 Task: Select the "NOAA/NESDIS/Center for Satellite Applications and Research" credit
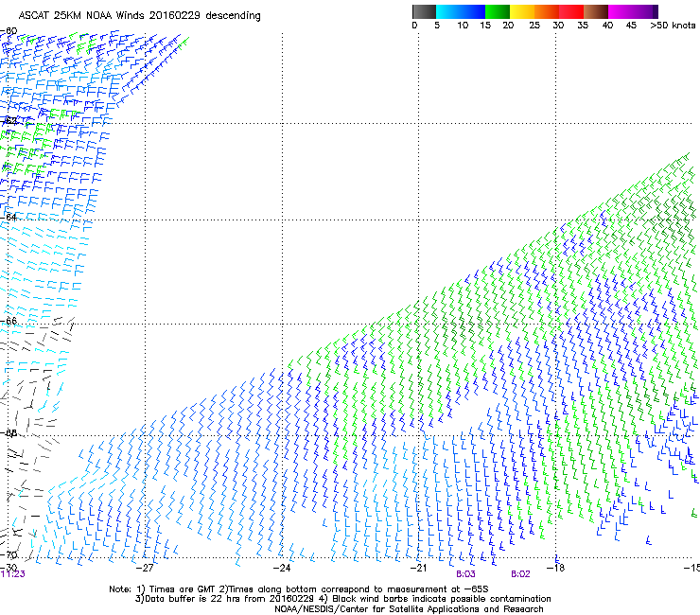click(409, 609)
